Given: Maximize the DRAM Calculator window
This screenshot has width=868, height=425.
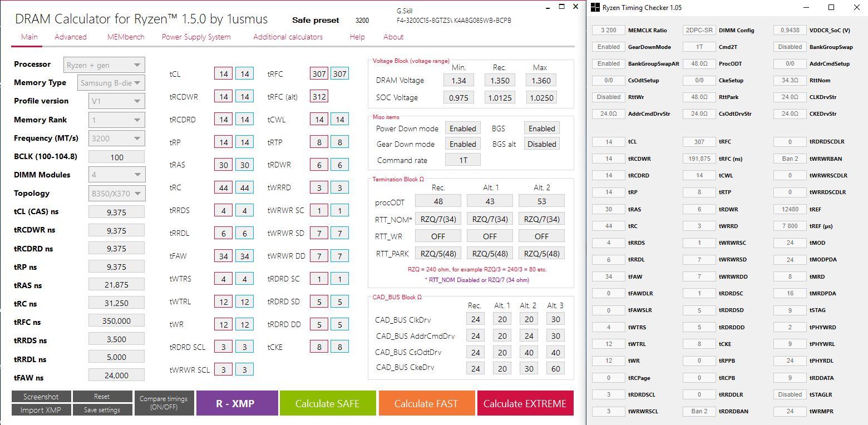Looking at the screenshot, I should (x=561, y=7).
